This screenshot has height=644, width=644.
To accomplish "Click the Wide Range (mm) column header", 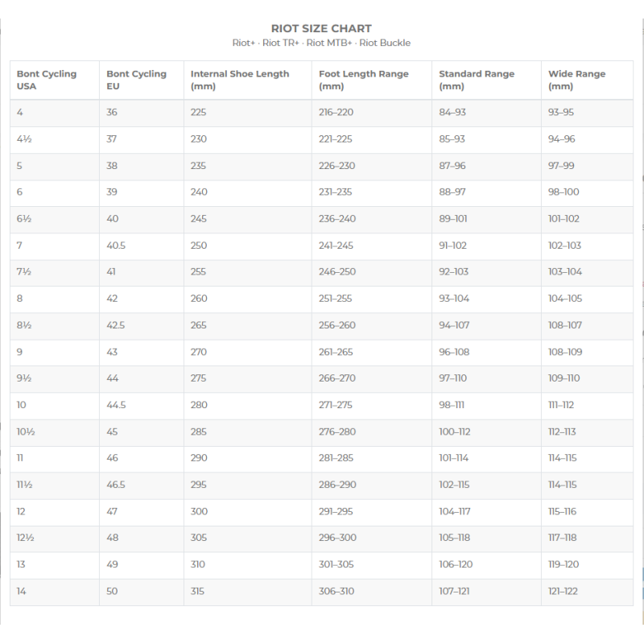I will (x=576, y=80).
